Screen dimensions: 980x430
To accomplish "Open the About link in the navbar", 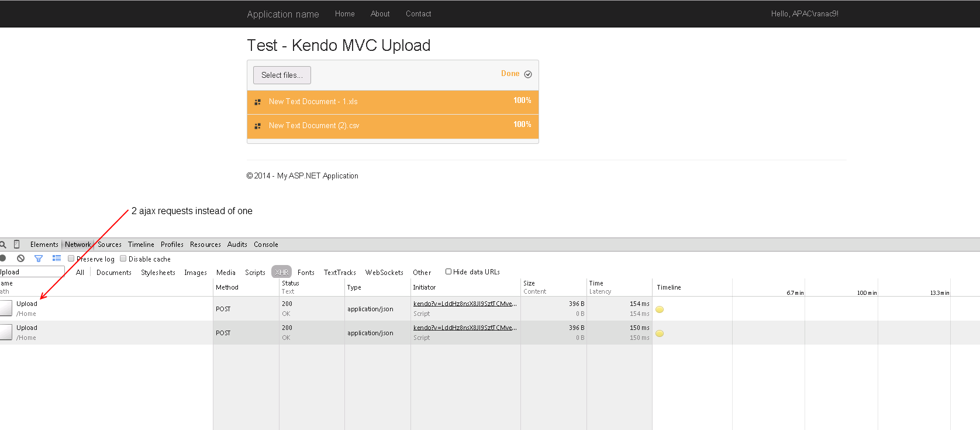I will [380, 14].
